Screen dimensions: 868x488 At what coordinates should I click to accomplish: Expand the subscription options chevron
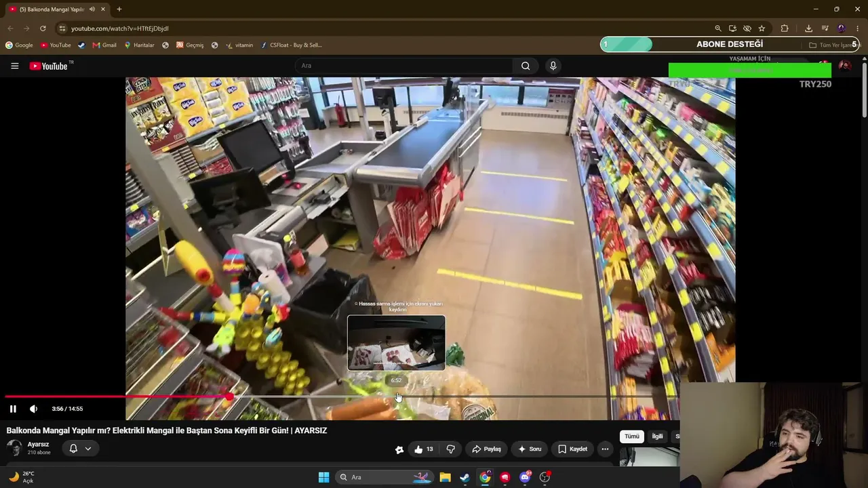coord(88,448)
